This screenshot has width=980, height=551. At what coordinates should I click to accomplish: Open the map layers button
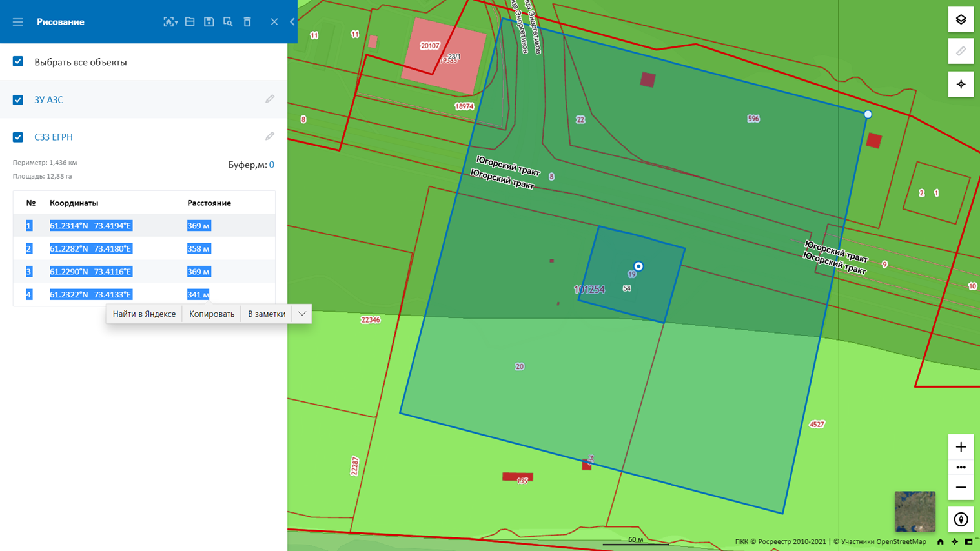coord(961,20)
